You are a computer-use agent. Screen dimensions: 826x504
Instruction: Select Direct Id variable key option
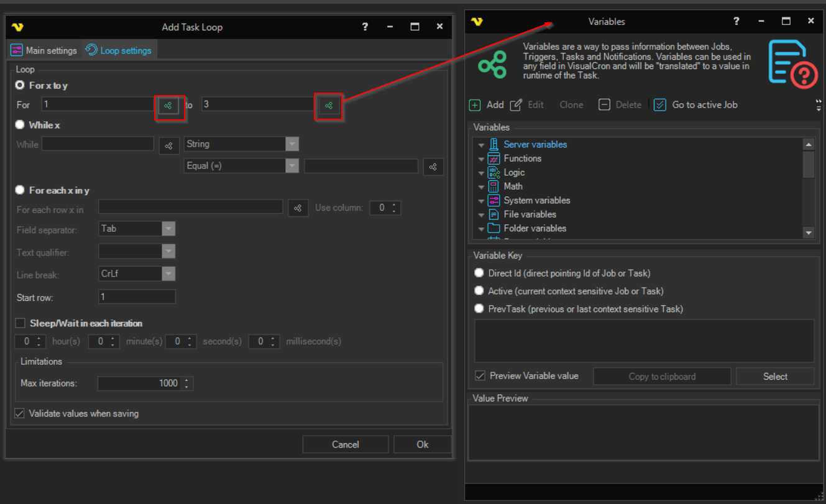click(x=479, y=273)
